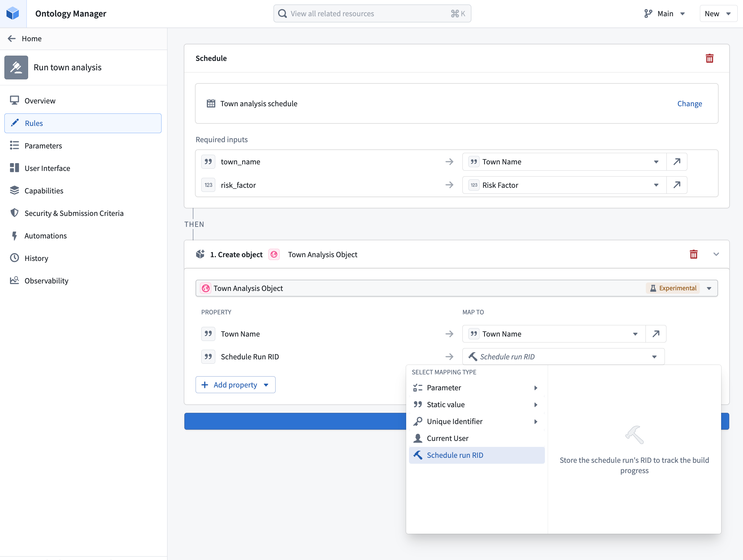Viewport: 743px width, 560px height.
Task: Choose Static value mapping type
Action: coord(476,405)
